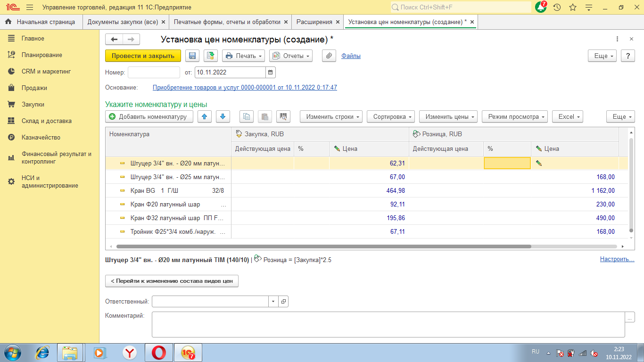Click the paperclip attachments icon
The image size is (644, 362).
pyautogui.click(x=329, y=56)
